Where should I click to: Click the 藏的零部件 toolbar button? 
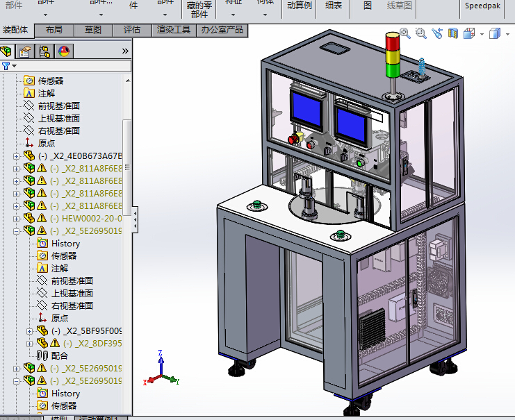[x=199, y=9]
